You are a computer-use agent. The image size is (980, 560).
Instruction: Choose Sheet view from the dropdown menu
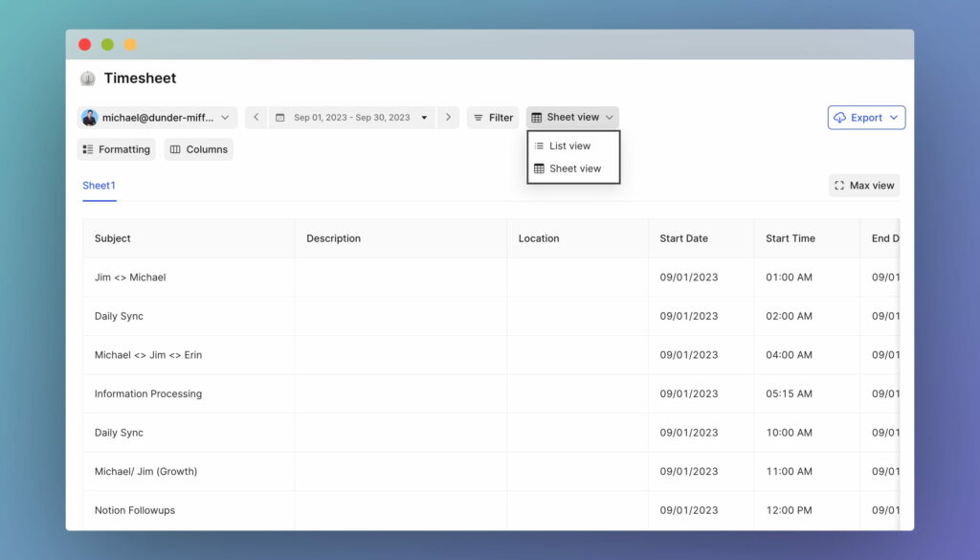pos(573,168)
